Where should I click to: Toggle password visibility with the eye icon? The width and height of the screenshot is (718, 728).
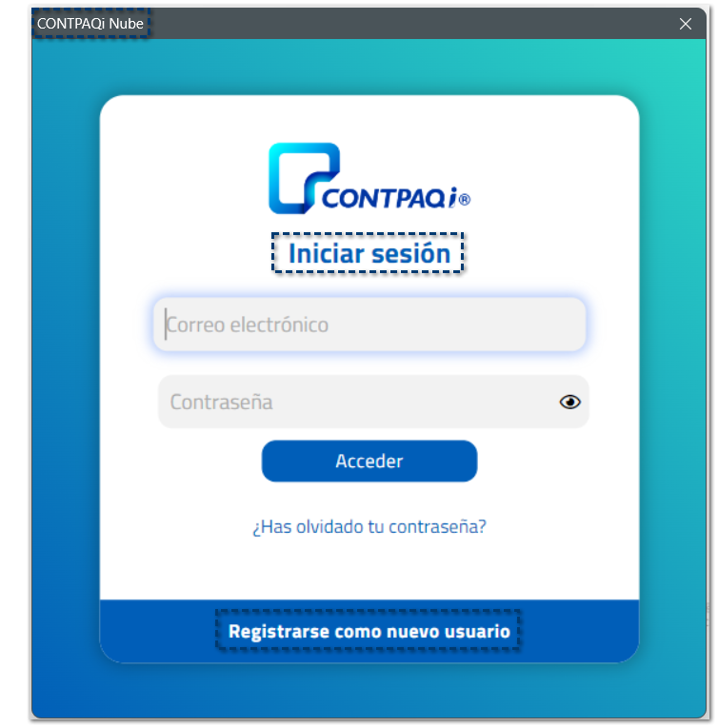[x=569, y=402]
